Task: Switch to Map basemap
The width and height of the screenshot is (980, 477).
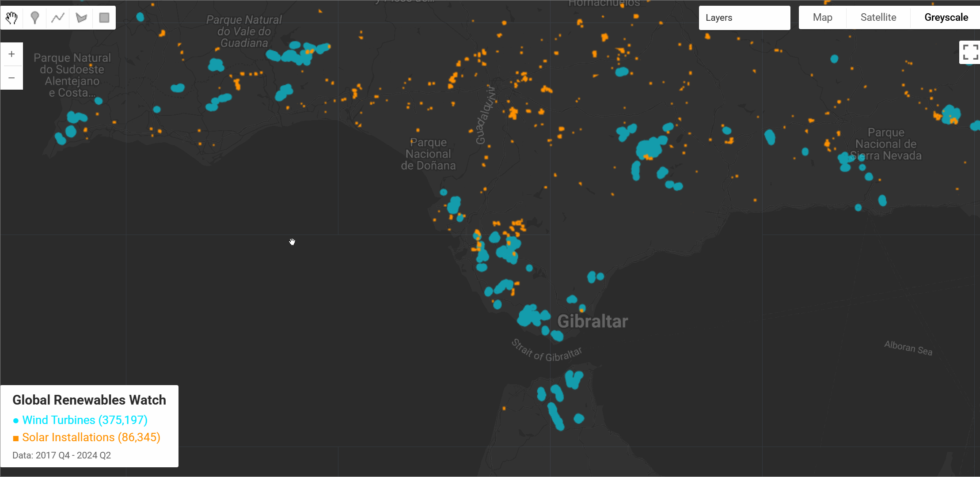Action: pyautogui.click(x=822, y=17)
